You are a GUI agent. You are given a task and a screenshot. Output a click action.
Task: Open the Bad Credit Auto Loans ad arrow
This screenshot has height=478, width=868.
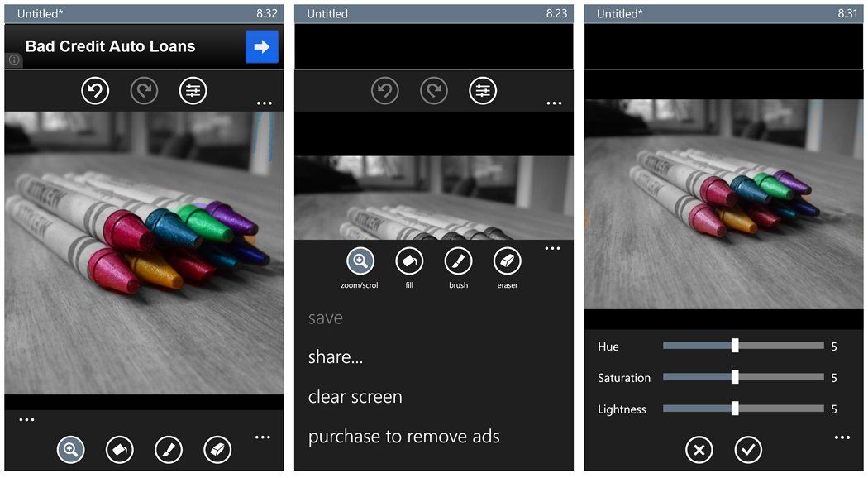[x=262, y=46]
